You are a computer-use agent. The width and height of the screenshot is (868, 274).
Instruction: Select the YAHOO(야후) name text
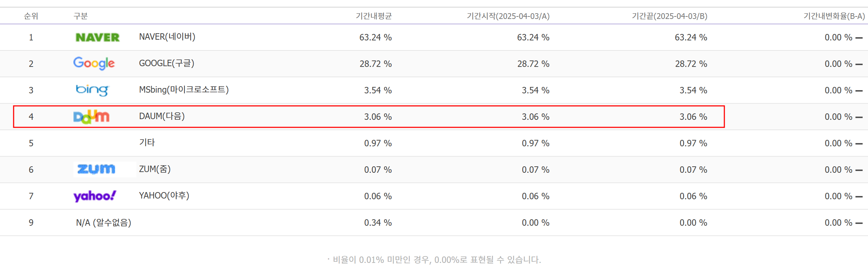pyautogui.click(x=164, y=196)
